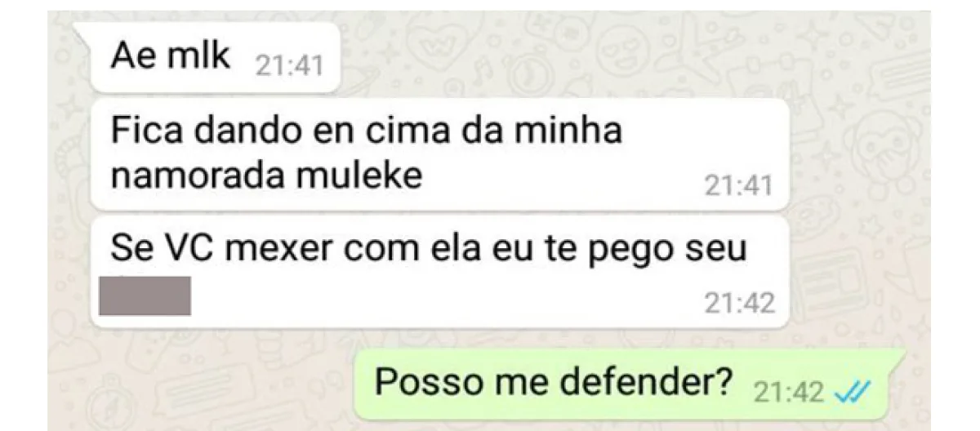The height and width of the screenshot is (431, 980).
Task: Click the 21:42 timestamp in the green bubble
Action: [788, 393]
